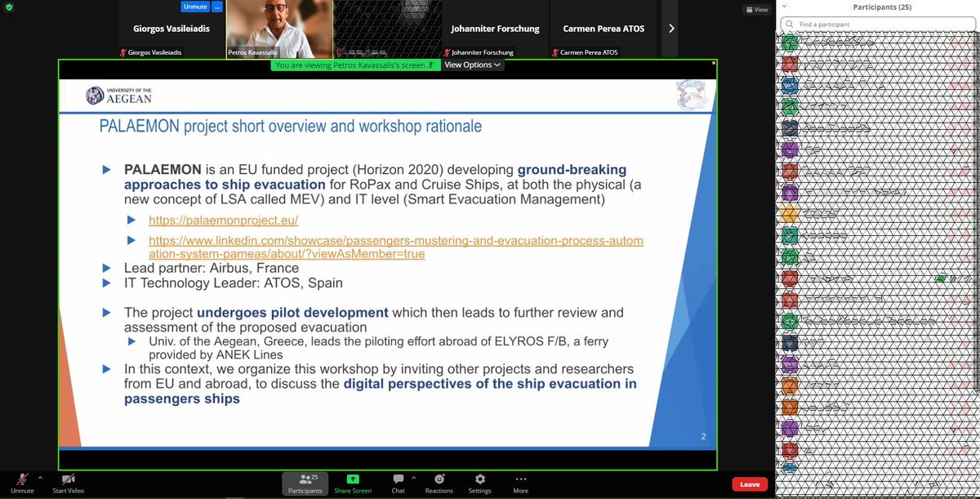Image resolution: width=980 pixels, height=499 pixels.
Task: Select Petros Kavassalis video tile
Action: coord(278,28)
